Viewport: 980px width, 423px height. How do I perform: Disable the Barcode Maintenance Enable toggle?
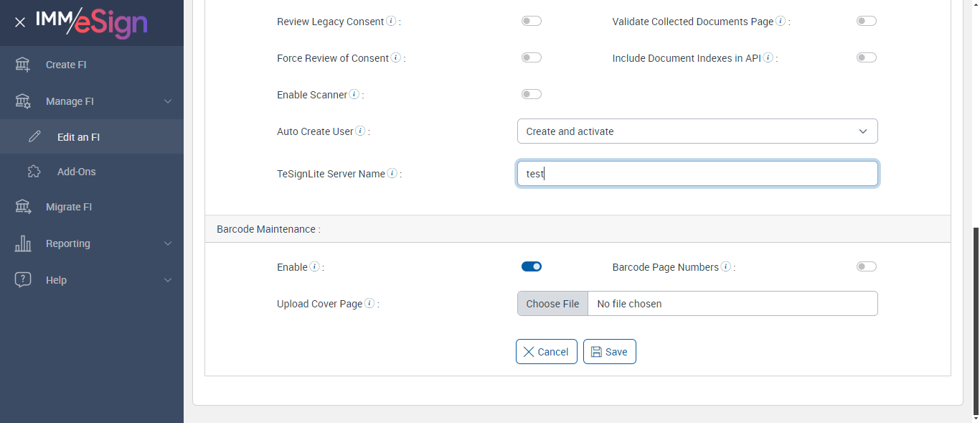pyautogui.click(x=532, y=267)
